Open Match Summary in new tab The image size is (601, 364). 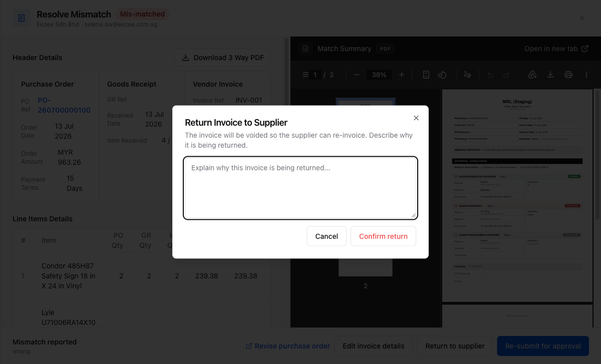coord(556,49)
